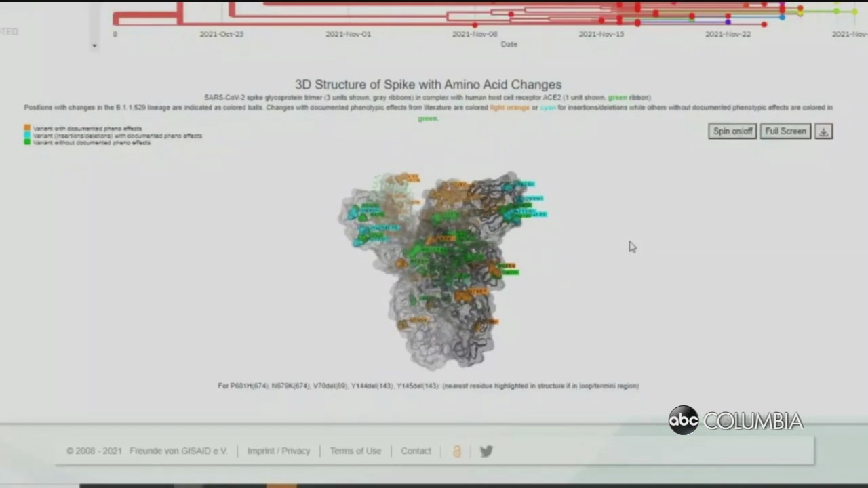The image size is (868, 488).
Task: Click the 2021-Nov-22 date axis label
Action: [728, 34]
